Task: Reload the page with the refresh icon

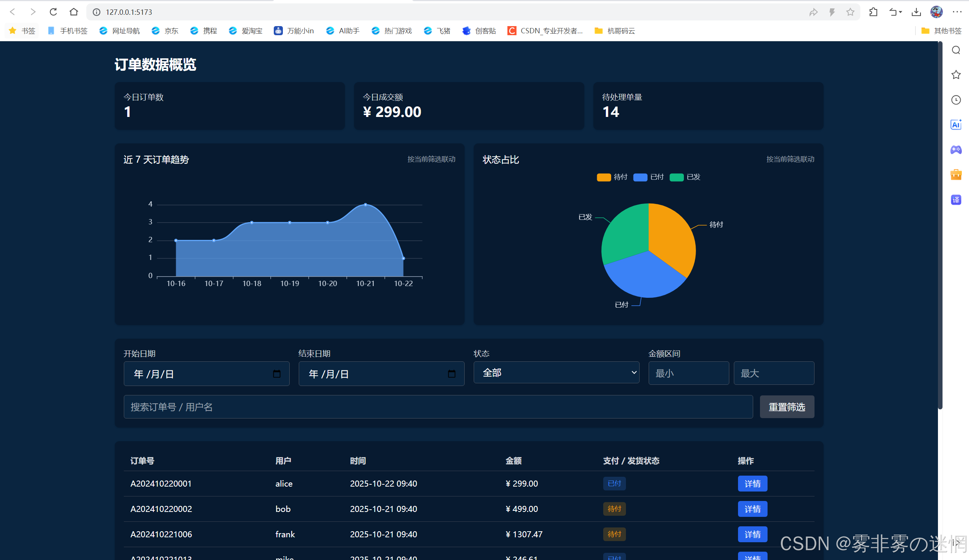Action: 53,12
